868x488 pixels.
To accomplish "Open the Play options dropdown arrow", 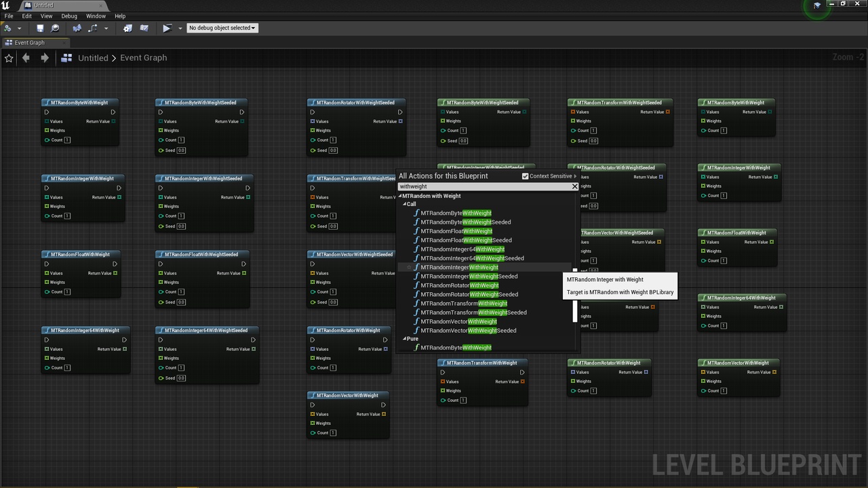I will 180,28.
